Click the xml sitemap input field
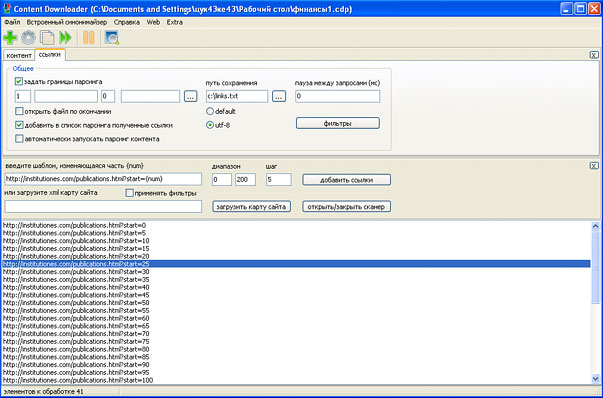 pos(103,206)
